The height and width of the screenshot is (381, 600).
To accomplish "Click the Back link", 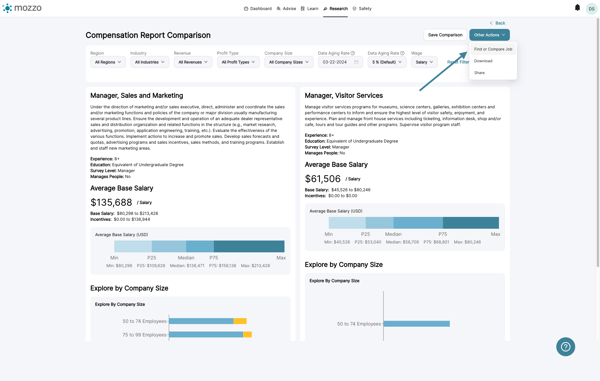I will (497, 23).
